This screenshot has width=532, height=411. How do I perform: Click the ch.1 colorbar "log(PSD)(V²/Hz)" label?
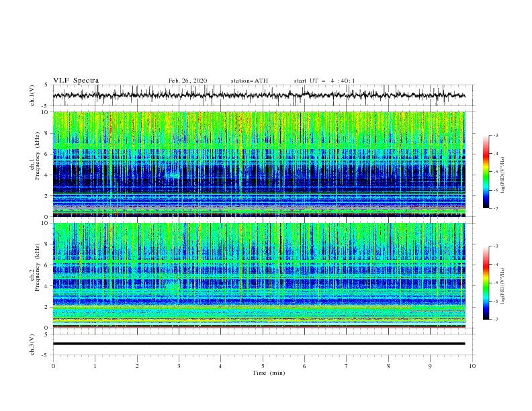point(503,175)
